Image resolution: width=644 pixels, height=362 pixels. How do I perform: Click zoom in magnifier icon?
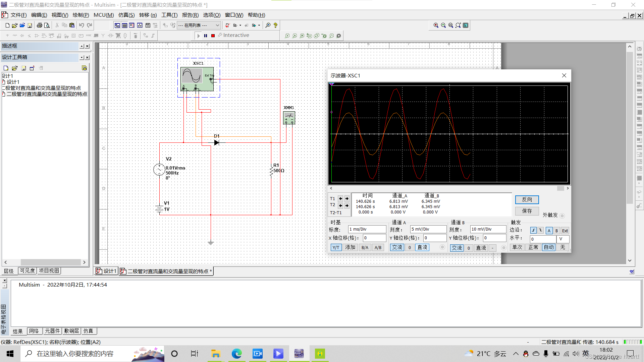pos(436,25)
